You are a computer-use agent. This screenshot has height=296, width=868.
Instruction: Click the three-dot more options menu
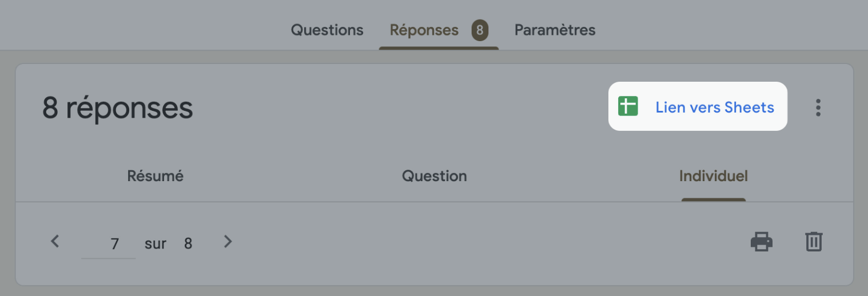coord(818,107)
